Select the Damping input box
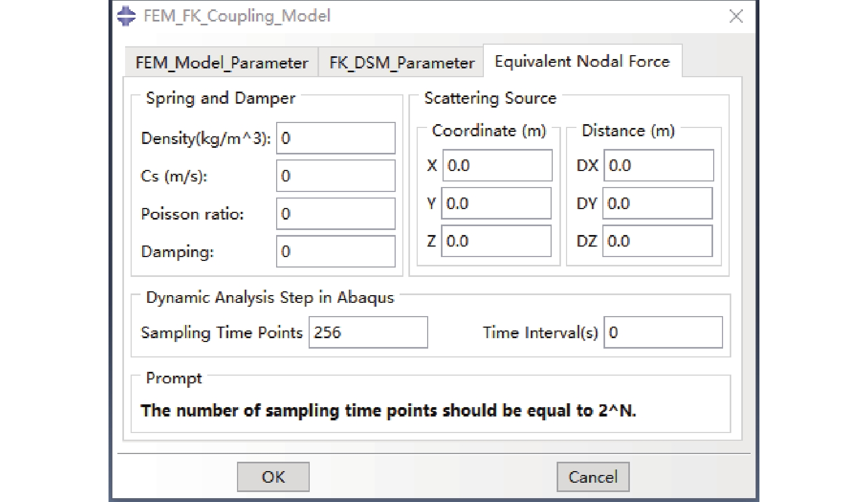868x502 pixels. tap(336, 252)
